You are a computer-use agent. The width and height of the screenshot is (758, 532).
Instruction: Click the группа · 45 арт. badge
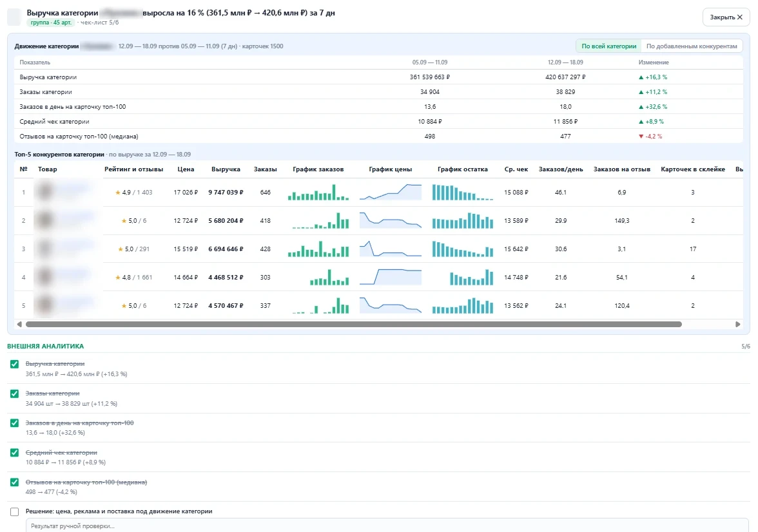(x=51, y=23)
